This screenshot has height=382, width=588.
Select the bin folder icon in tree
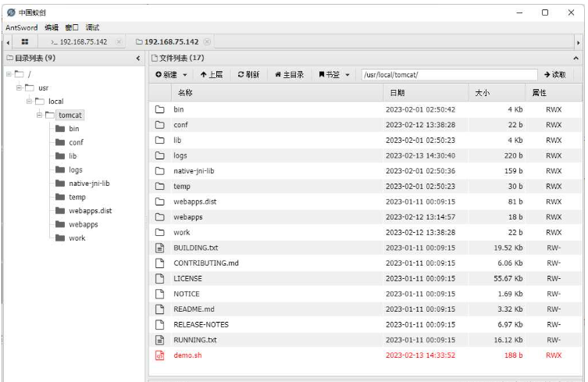60,129
